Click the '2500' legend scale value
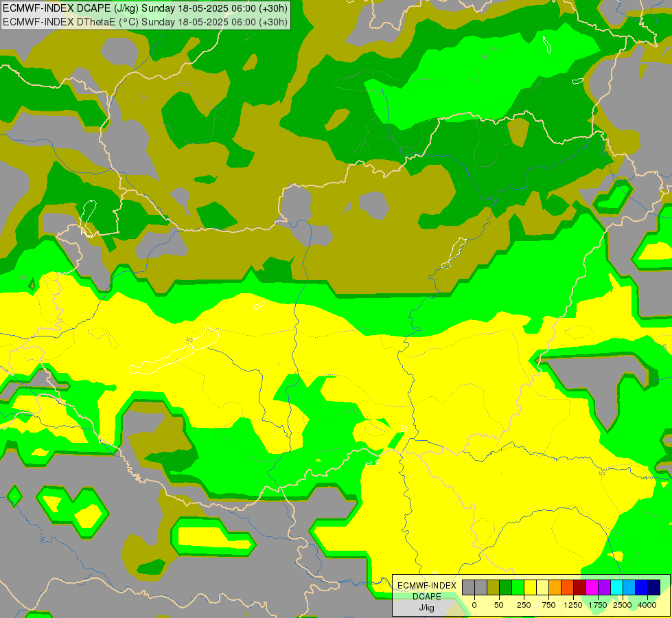672x618 pixels. (623, 605)
